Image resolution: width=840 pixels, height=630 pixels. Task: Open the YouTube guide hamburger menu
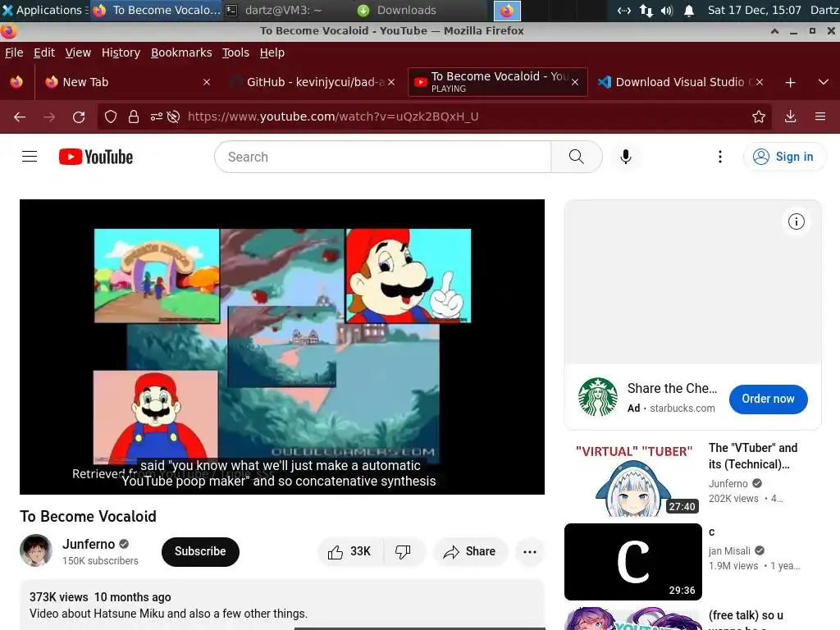(x=30, y=157)
